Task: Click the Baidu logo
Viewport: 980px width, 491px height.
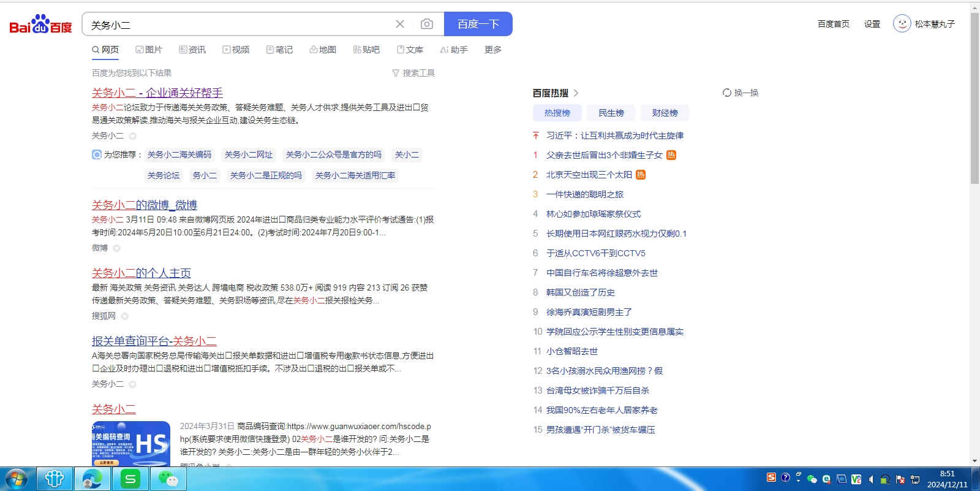Action: [40, 25]
